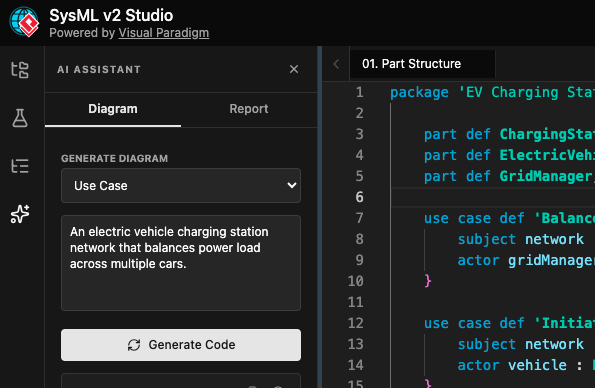Click the left chevron beside editor tabs
The height and width of the screenshot is (388, 595).
point(336,64)
